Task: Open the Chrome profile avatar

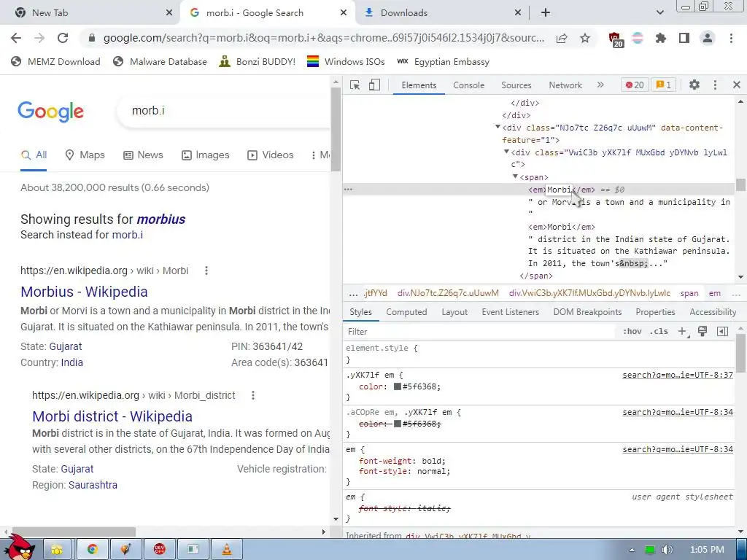Action: click(708, 38)
